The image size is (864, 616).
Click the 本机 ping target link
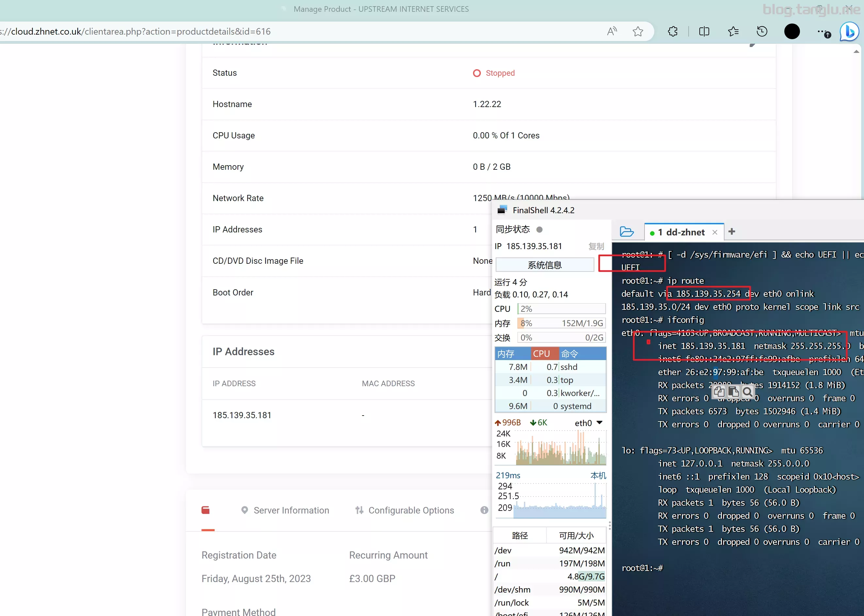point(598,475)
